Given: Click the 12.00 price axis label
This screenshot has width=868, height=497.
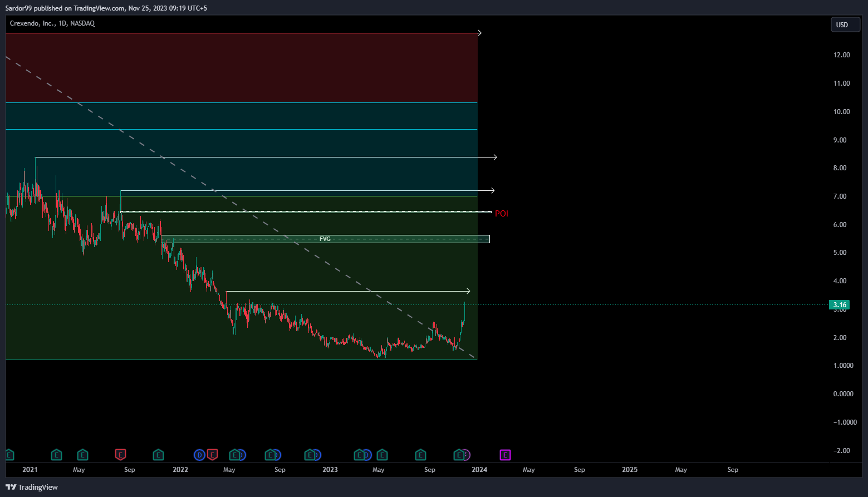Looking at the screenshot, I should pyautogui.click(x=841, y=55).
